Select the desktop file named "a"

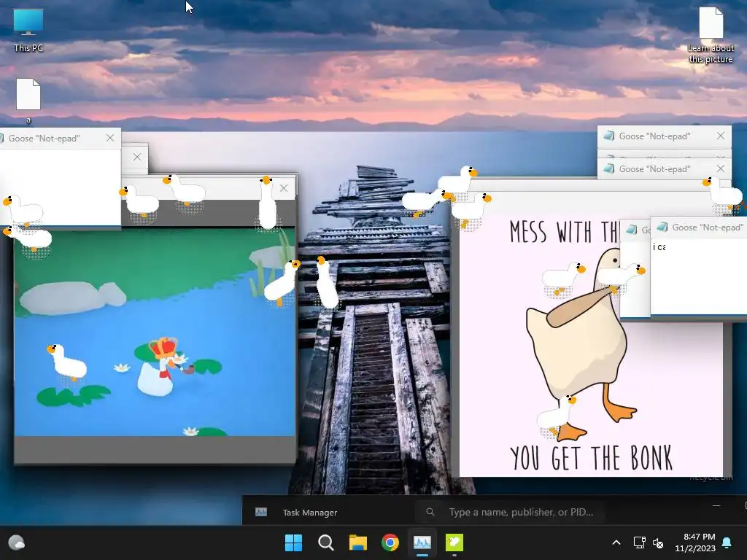click(x=28, y=100)
